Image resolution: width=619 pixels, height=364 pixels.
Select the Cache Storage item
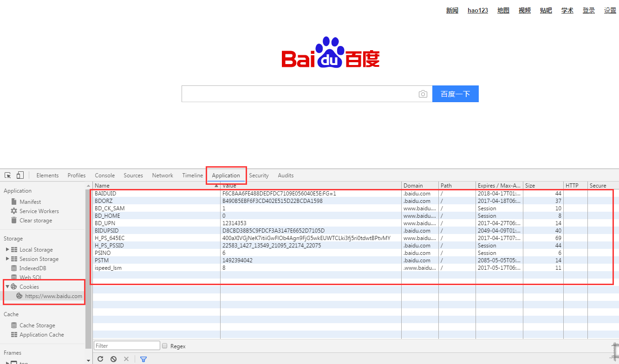tap(37, 325)
